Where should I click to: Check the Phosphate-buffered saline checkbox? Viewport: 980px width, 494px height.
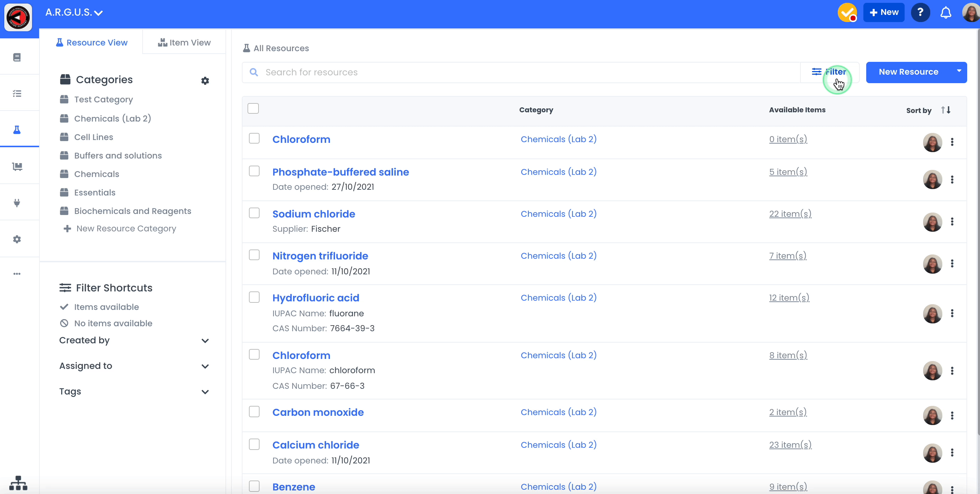254,171
